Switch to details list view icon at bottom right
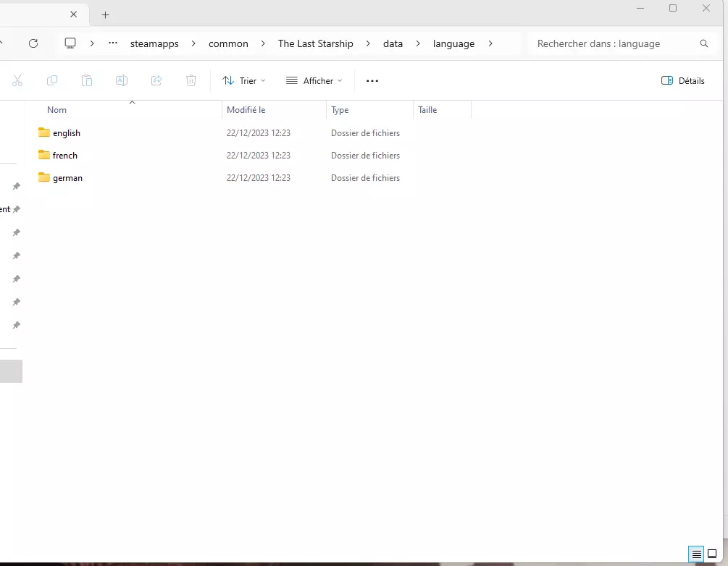This screenshot has width=728, height=566. (696, 554)
